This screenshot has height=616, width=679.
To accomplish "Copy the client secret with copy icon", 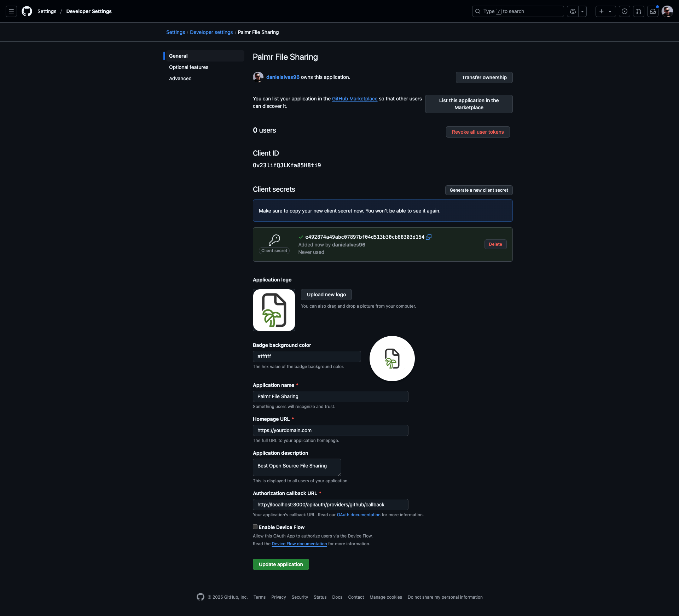I will click(x=429, y=237).
